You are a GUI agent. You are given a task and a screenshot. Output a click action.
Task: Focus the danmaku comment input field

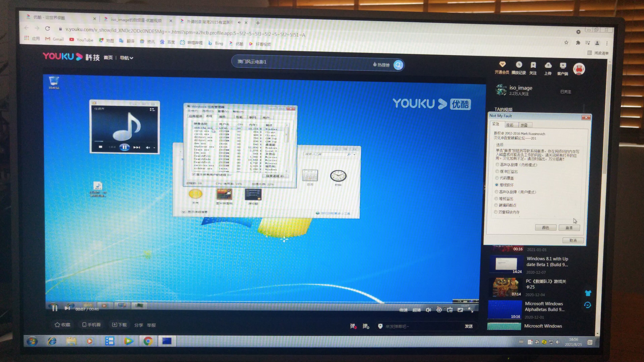(x=422, y=326)
